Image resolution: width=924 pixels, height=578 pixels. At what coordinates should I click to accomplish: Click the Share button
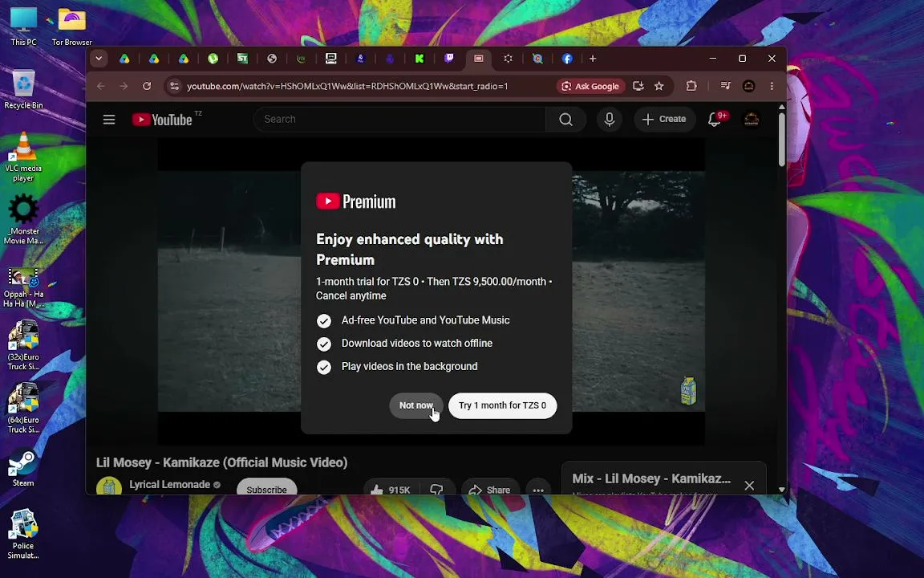[490, 489]
